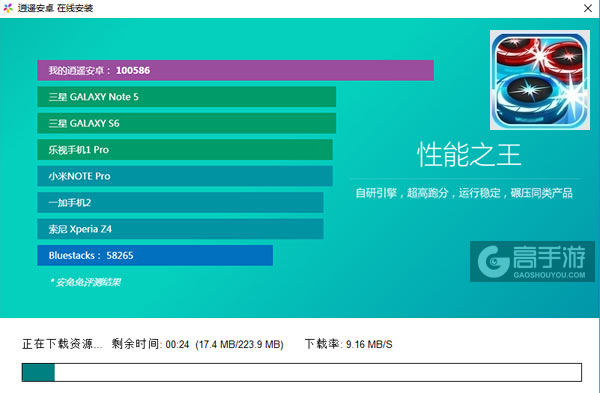600x393 pixels.
Task: Click the game app icon thumbnail
Action: (540, 80)
